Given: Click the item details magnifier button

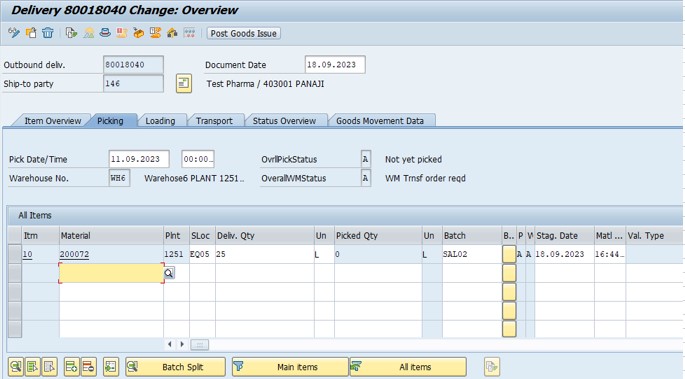Looking at the screenshot, I should [16, 367].
